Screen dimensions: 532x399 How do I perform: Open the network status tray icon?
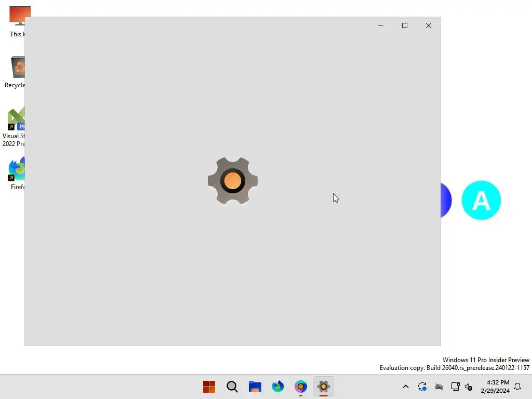[455, 387]
